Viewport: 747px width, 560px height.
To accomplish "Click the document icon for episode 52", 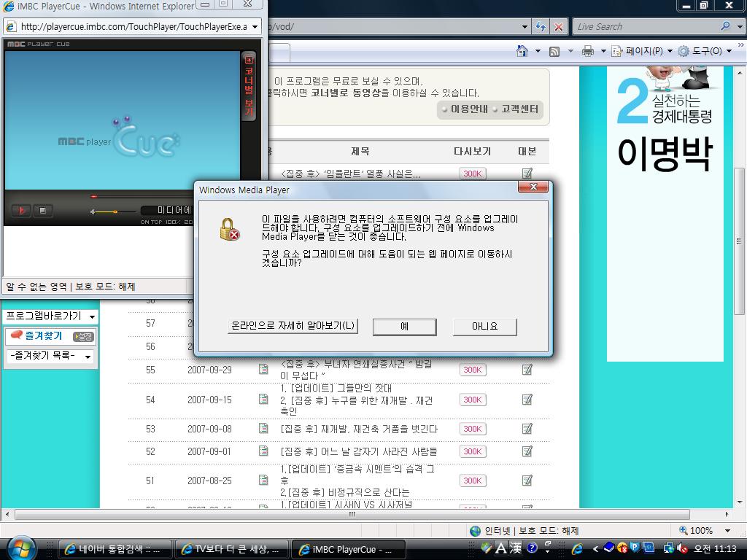I will [x=263, y=451].
